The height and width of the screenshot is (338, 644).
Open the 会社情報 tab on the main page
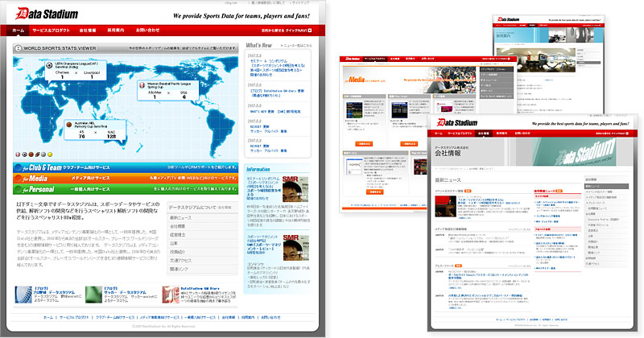point(88,31)
